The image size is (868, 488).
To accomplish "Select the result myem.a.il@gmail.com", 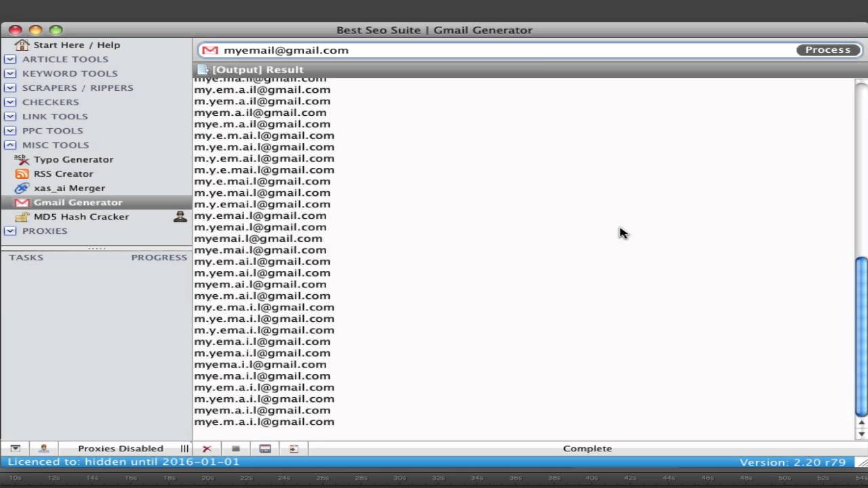I will point(260,113).
